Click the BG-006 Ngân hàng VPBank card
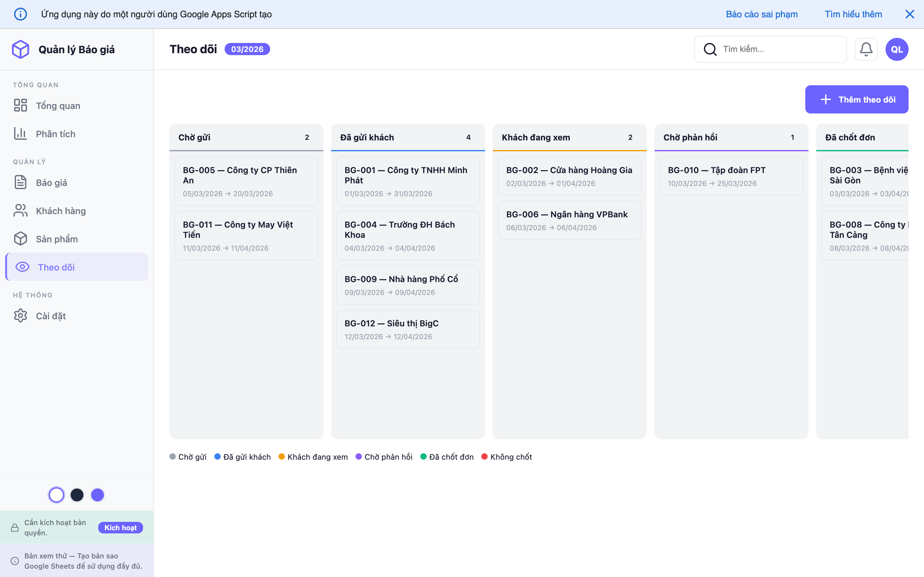The height and width of the screenshot is (577, 924). coord(569,220)
